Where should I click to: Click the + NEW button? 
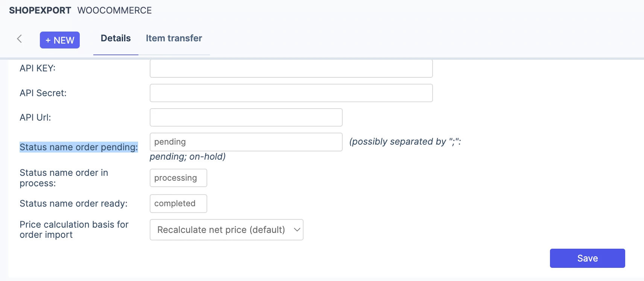click(x=60, y=40)
